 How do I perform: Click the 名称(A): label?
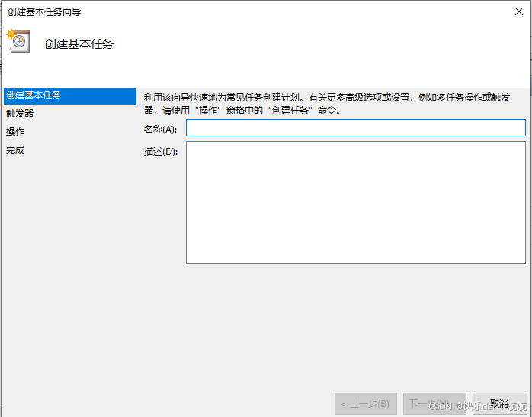pyautogui.click(x=160, y=130)
